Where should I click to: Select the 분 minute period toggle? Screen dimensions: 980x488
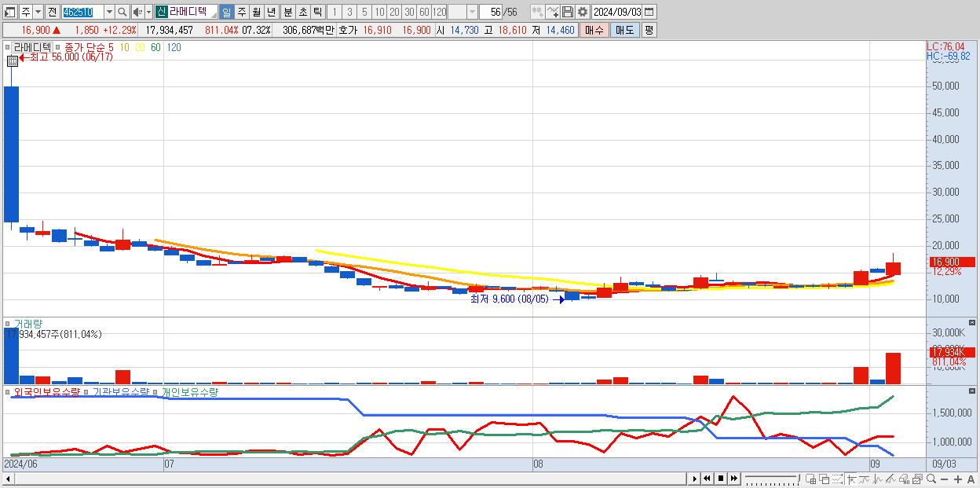[287, 12]
